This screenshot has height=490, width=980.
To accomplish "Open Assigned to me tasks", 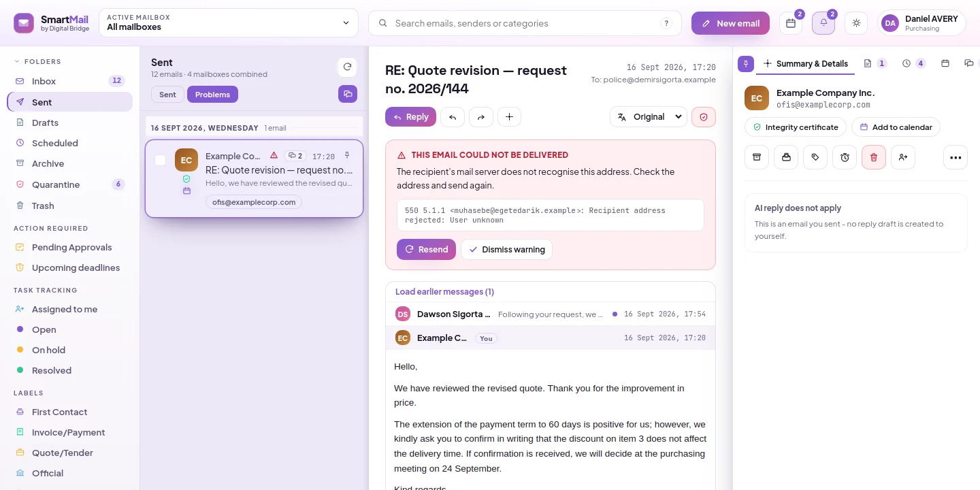I will 69,309.
